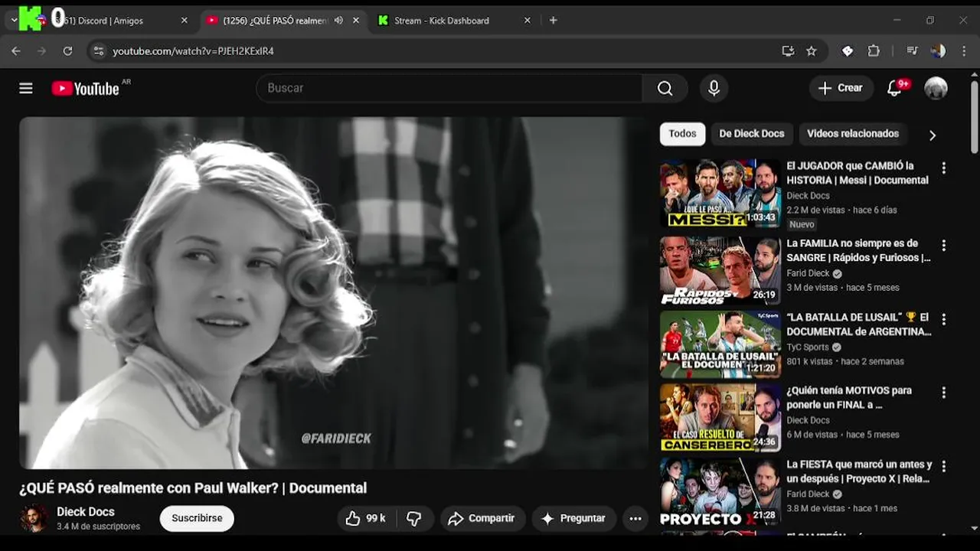Open the Batalla de Lusail thumbnail
The width and height of the screenshot is (980, 551).
coord(720,344)
